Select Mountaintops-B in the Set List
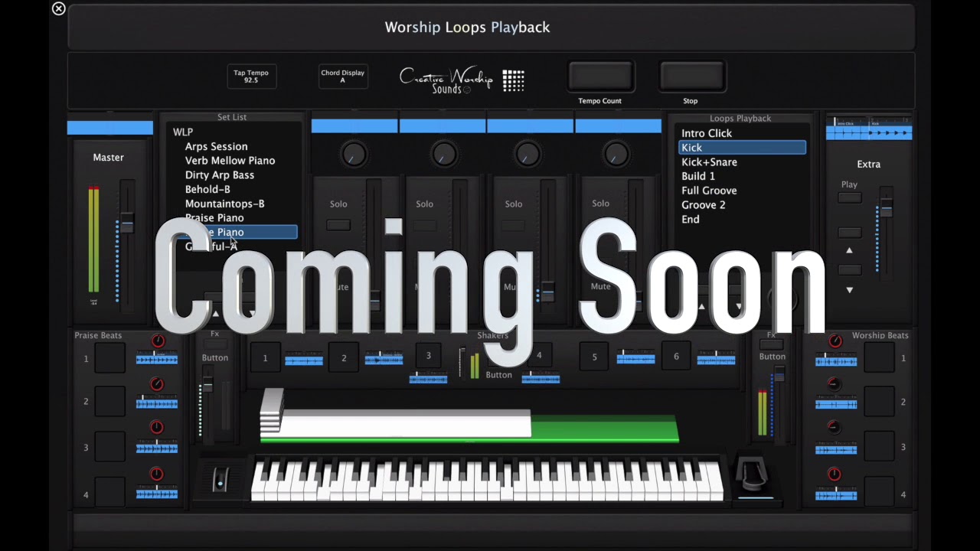This screenshot has height=551, width=980. coord(224,204)
